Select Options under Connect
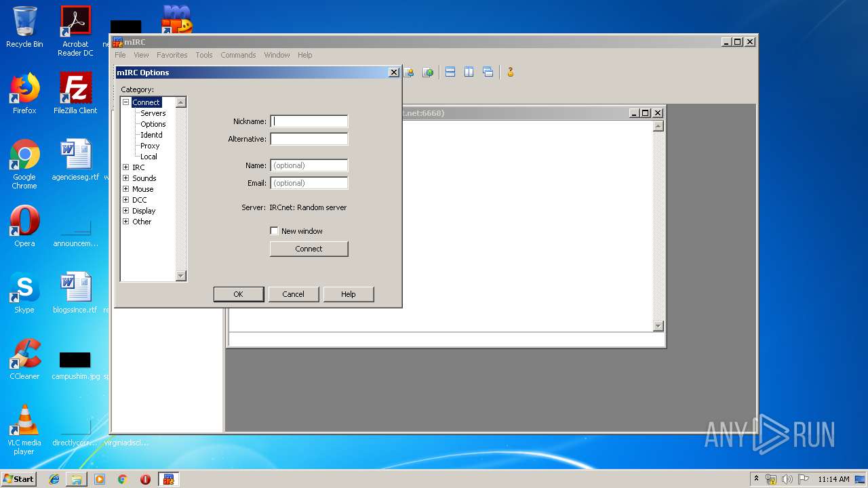868x488 pixels. 153,124
